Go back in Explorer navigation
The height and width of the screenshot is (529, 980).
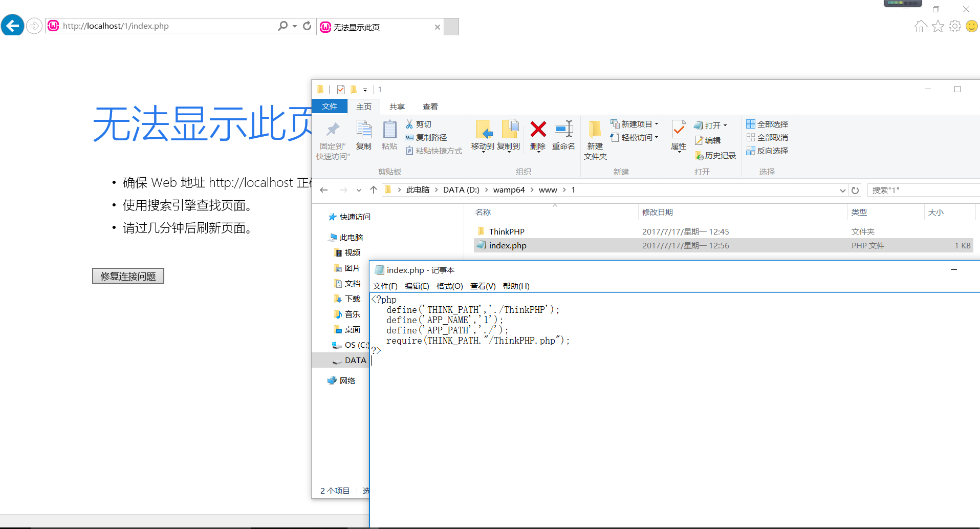(323, 190)
